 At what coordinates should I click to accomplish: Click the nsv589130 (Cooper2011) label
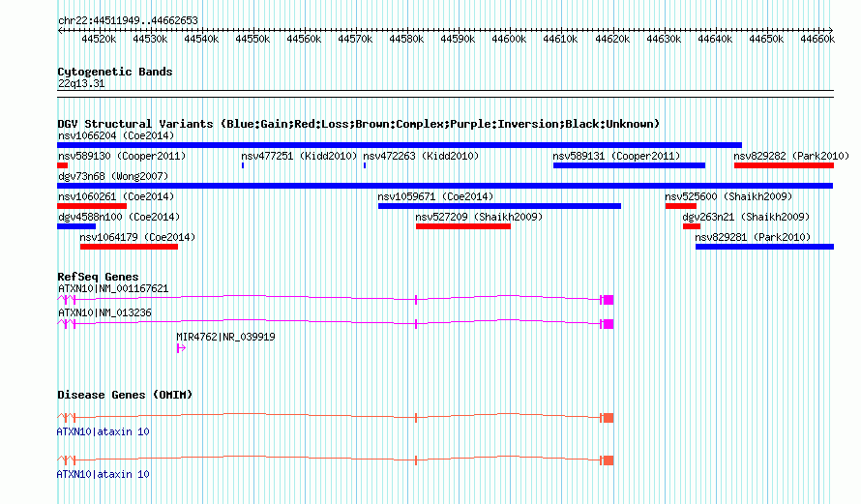coord(122,156)
